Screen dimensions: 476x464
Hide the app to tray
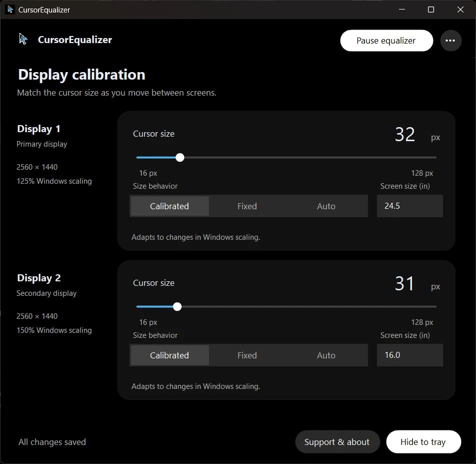423,442
